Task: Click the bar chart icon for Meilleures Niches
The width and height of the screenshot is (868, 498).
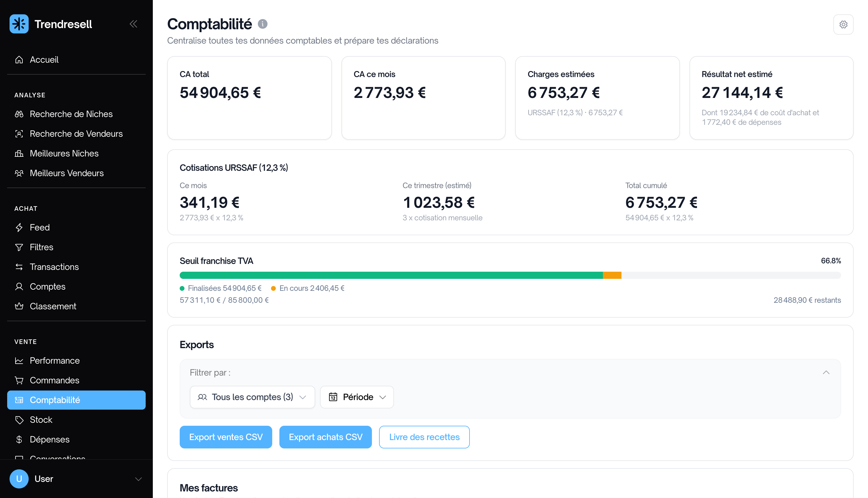Action: [19, 153]
